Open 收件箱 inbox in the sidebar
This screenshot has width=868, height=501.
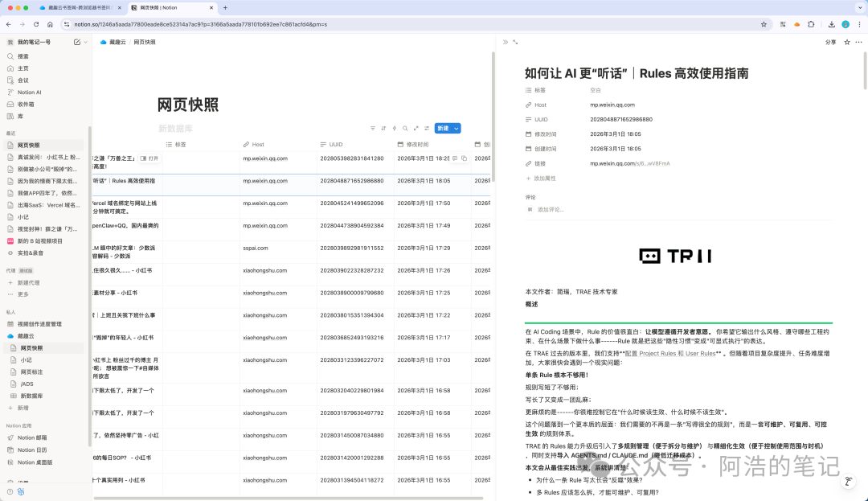tap(26, 104)
